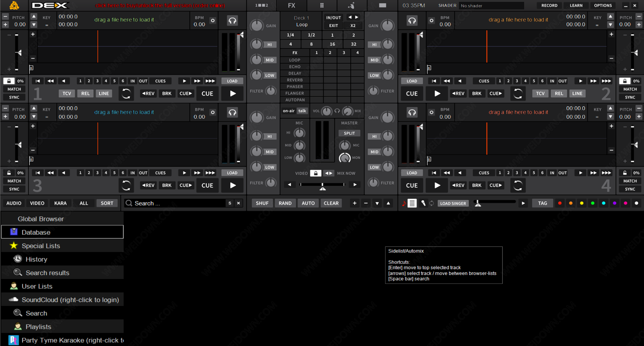The height and width of the screenshot is (346, 644).
Task: Toggle Deck 1 SYNC
Action: point(14,97)
